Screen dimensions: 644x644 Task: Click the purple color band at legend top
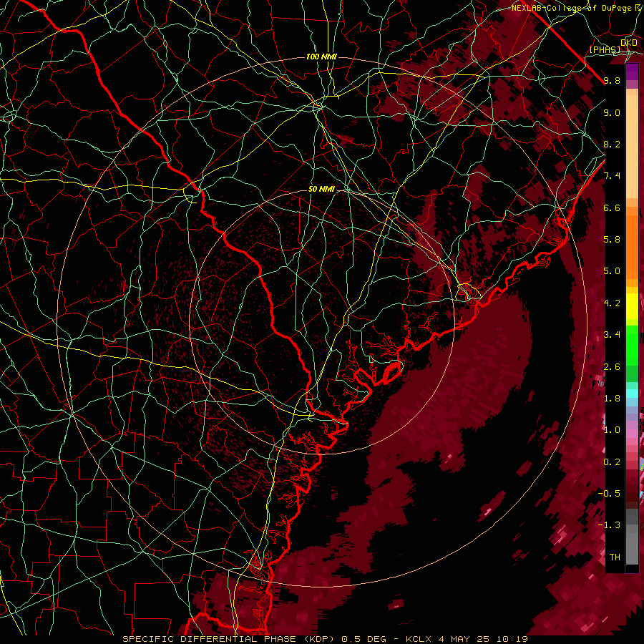pyautogui.click(x=632, y=72)
